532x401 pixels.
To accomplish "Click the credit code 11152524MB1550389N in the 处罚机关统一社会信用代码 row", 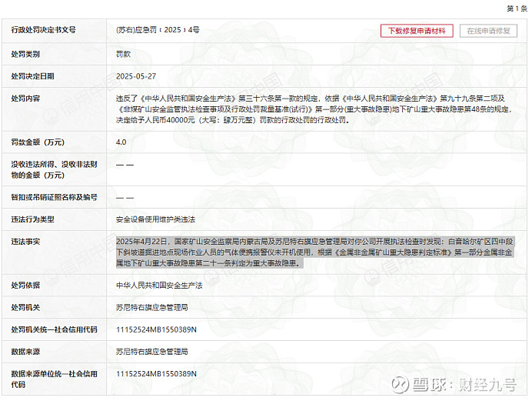I will click(156, 329).
